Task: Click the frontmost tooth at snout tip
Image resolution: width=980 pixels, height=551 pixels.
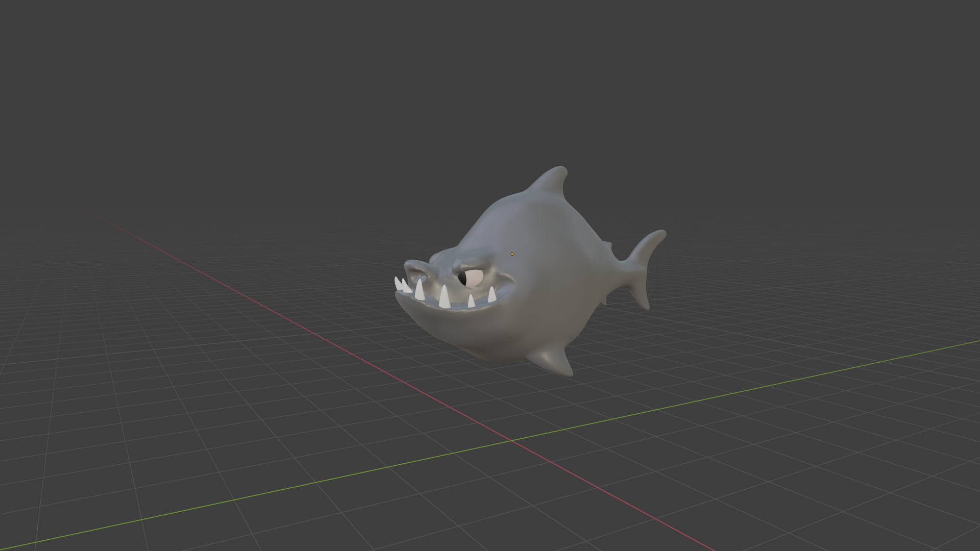Action: tap(397, 283)
